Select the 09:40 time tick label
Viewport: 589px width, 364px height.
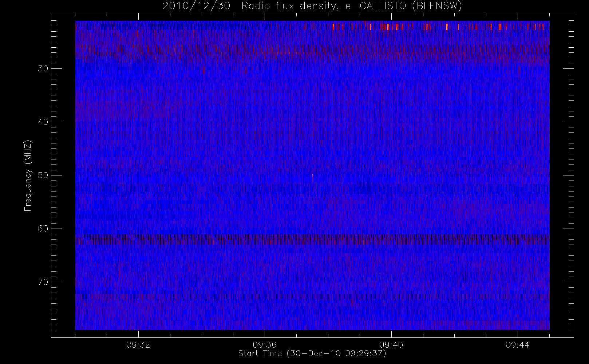pos(391,345)
